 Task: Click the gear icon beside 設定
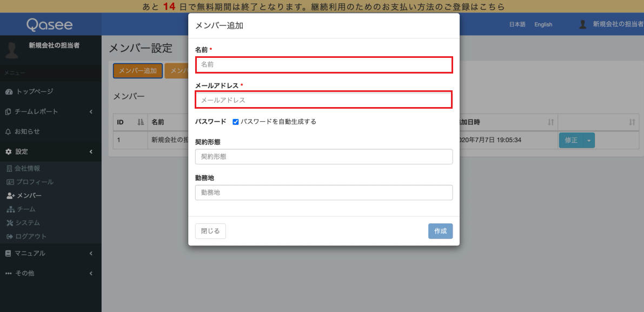click(x=9, y=152)
